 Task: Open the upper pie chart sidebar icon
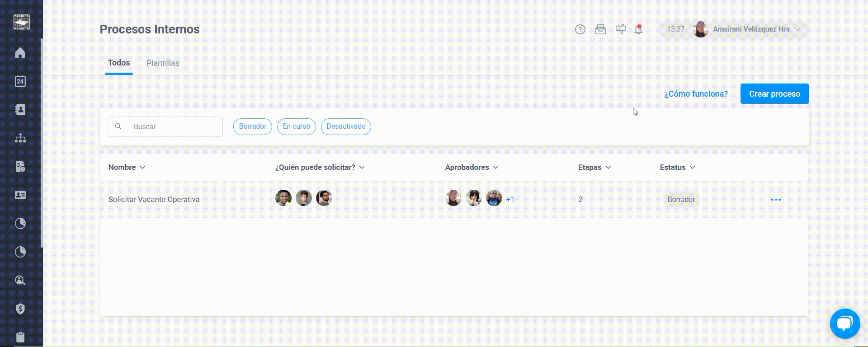pyautogui.click(x=20, y=223)
